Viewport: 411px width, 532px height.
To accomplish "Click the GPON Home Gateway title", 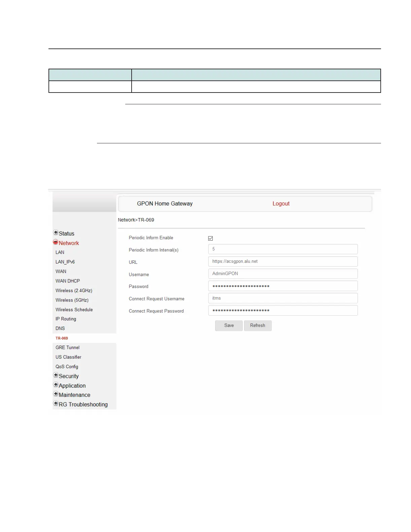I will (x=165, y=204).
